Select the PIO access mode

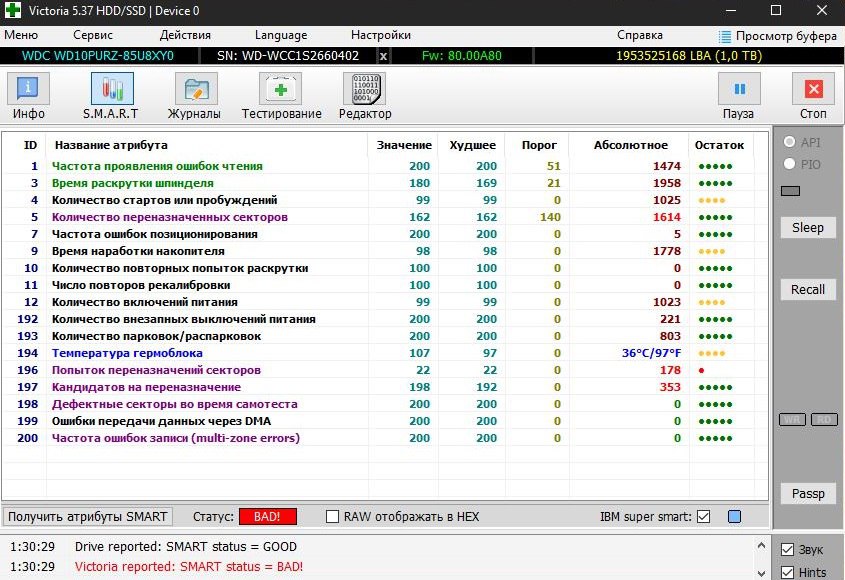click(789, 163)
